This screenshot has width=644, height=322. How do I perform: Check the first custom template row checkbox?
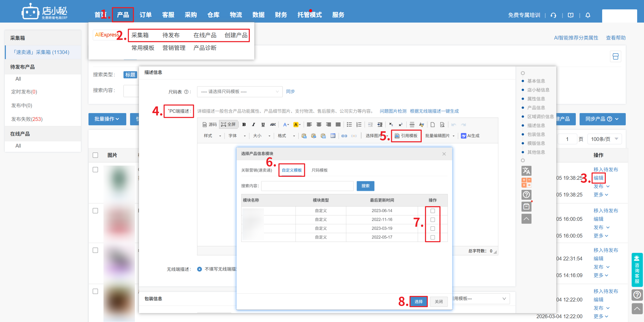pos(433,211)
